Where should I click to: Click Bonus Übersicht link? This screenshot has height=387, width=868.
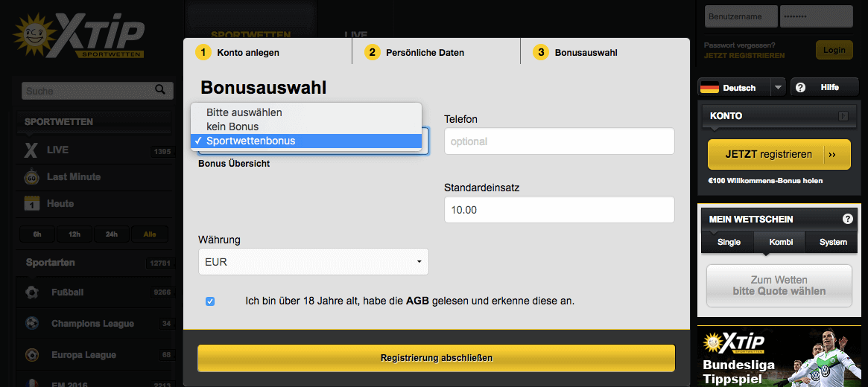pyautogui.click(x=234, y=164)
